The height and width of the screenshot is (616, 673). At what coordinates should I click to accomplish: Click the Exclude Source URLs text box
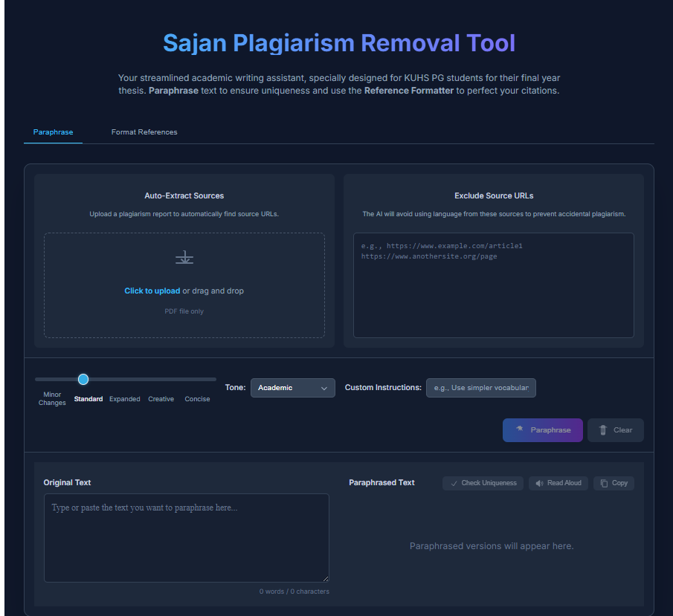pyautogui.click(x=493, y=285)
